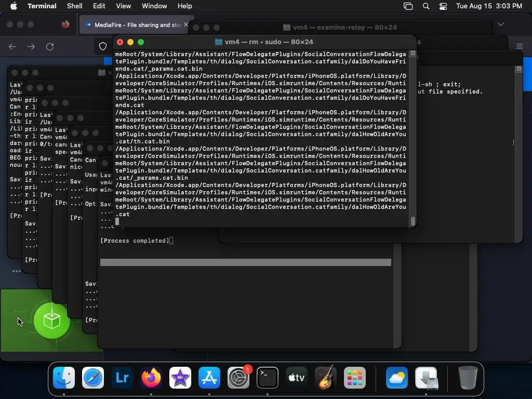
Task: Open Control Center icon
Action: (x=443, y=6)
